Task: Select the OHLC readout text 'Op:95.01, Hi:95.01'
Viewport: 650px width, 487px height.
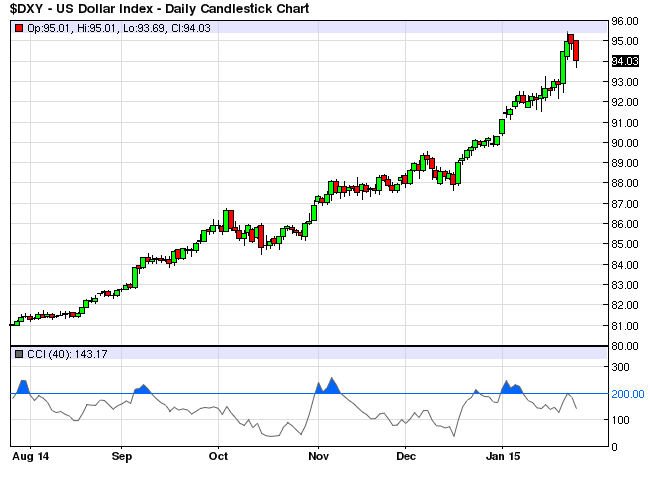Action: point(72,28)
